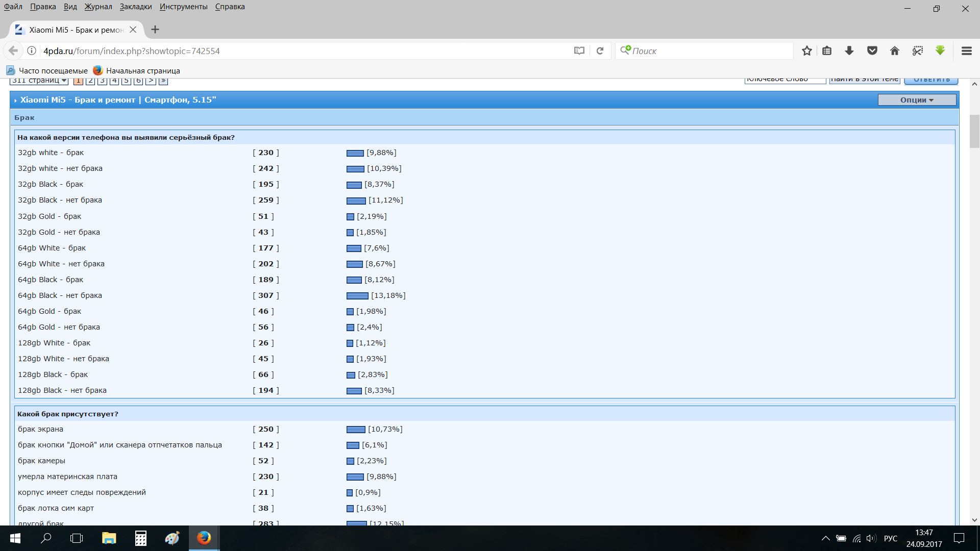The height and width of the screenshot is (551, 980).
Task: Go to the browser home page
Action: click(895, 51)
